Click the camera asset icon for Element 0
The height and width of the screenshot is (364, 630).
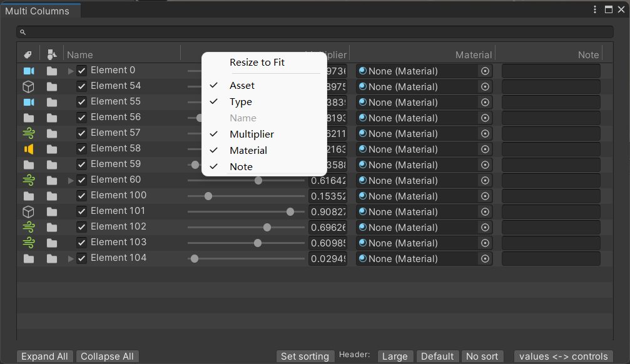(x=29, y=71)
